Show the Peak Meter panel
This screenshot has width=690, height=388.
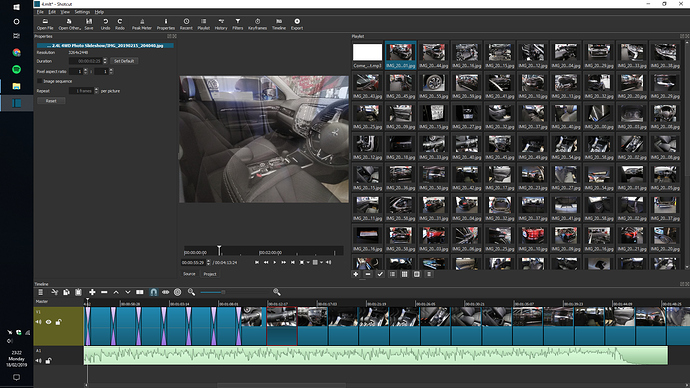click(x=142, y=24)
